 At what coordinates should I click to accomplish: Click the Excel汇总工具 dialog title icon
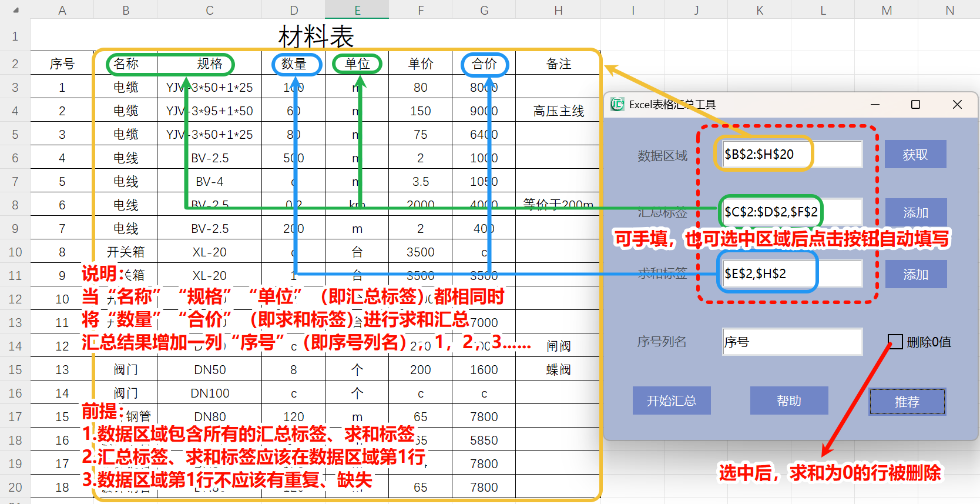coord(617,105)
